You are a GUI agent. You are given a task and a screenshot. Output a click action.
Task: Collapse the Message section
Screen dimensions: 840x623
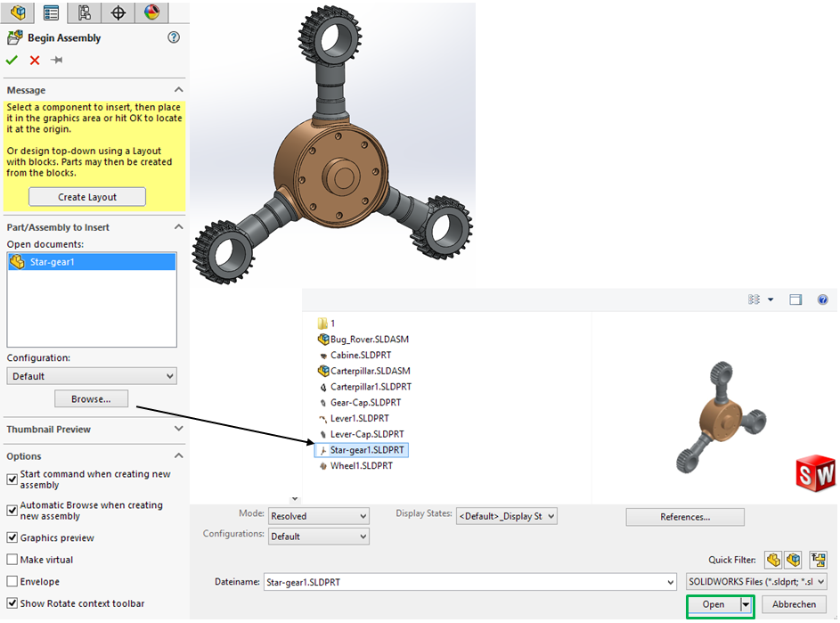177,89
